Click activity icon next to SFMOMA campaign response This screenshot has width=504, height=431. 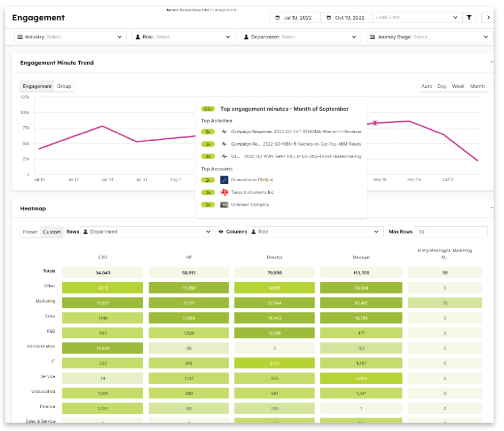point(224,132)
